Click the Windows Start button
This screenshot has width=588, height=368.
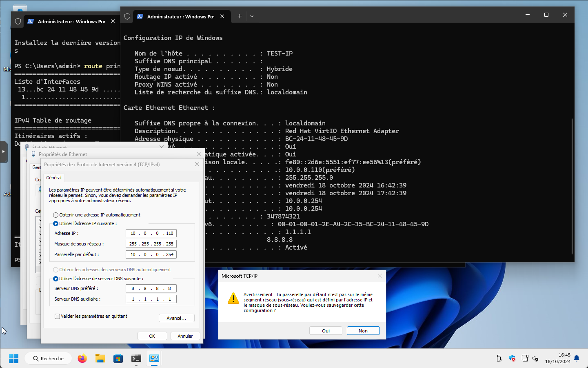click(13, 358)
